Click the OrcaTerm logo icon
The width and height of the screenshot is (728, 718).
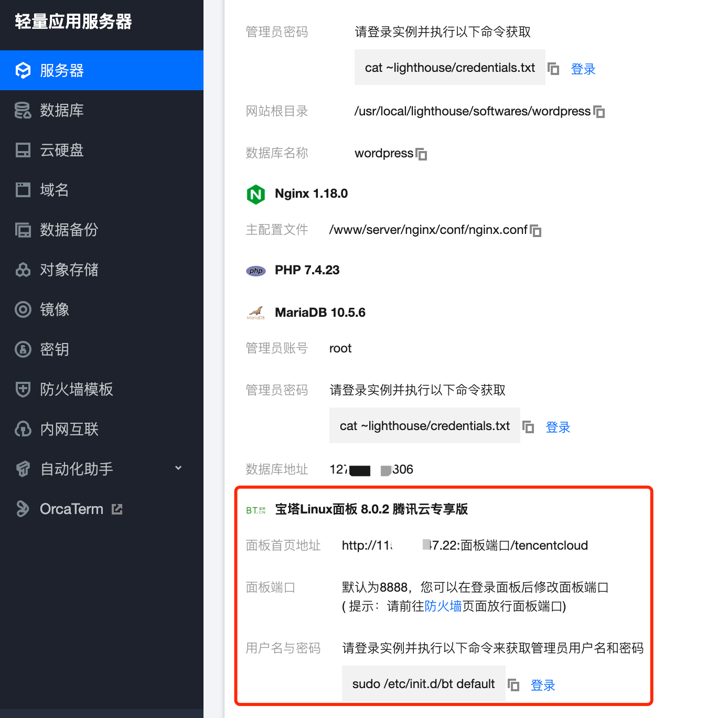click(x=23, y=509)
